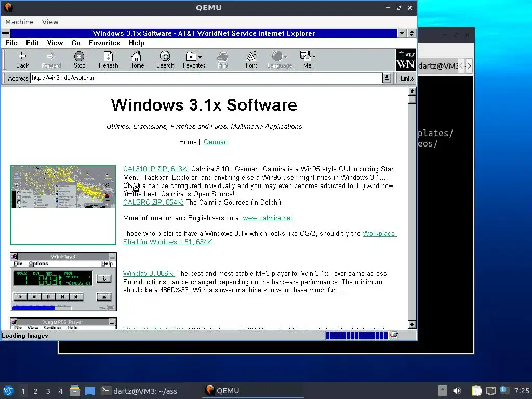Viewport: 532px width, 399px height.
Task: Open the Favorites dropdown arrow
Action: 200,57
